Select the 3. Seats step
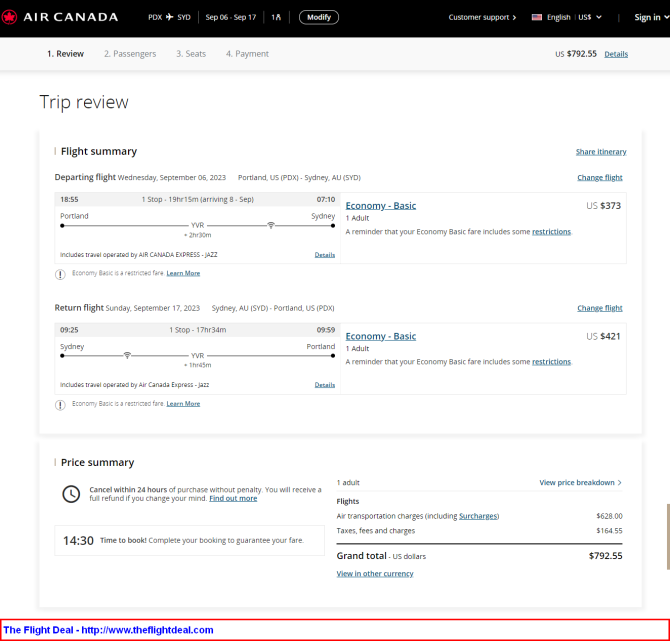This screenshot has height=641, width=670. pos(191,54)
